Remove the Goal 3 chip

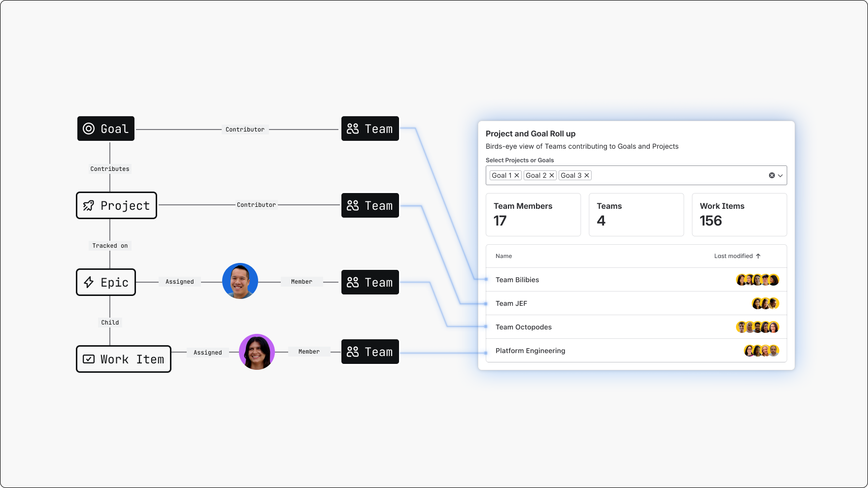pos(586,175)
